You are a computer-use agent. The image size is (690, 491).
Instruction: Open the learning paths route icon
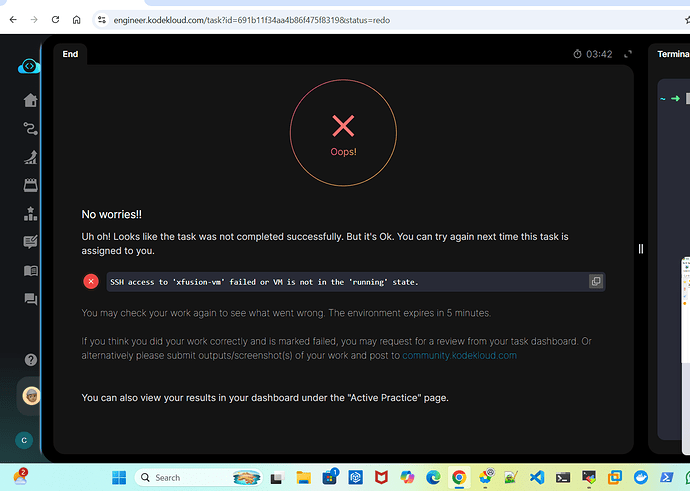coord(30,129)
